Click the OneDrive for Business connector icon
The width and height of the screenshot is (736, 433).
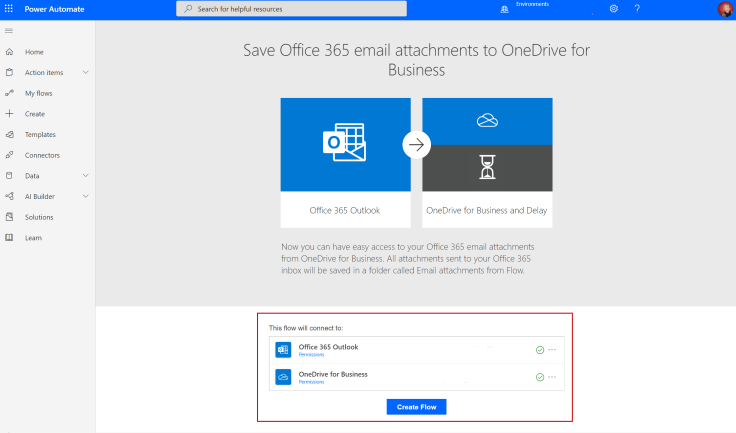tap(283, 377)
